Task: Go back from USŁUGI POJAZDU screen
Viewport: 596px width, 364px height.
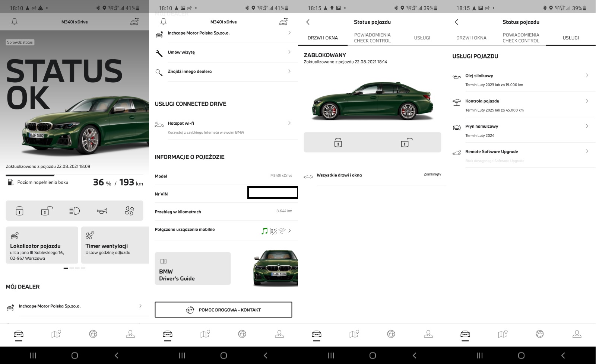Action: [x=457, y=22]
